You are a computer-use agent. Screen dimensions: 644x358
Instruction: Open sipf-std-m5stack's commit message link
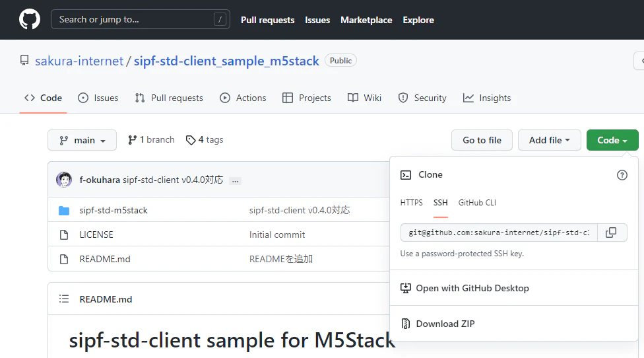(x=300, y=211)
